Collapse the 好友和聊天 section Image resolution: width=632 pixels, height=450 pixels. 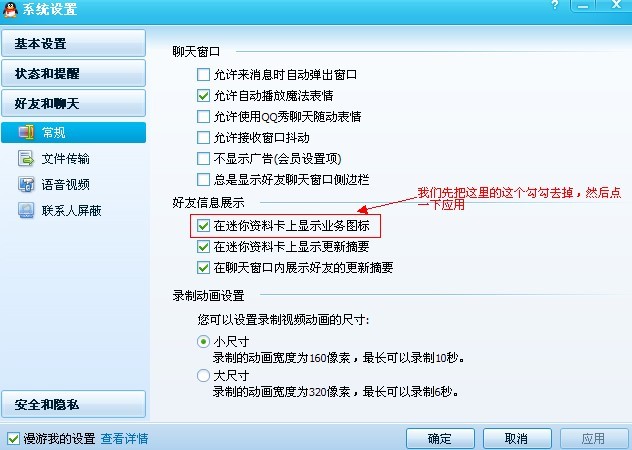[x=73, y=103]
